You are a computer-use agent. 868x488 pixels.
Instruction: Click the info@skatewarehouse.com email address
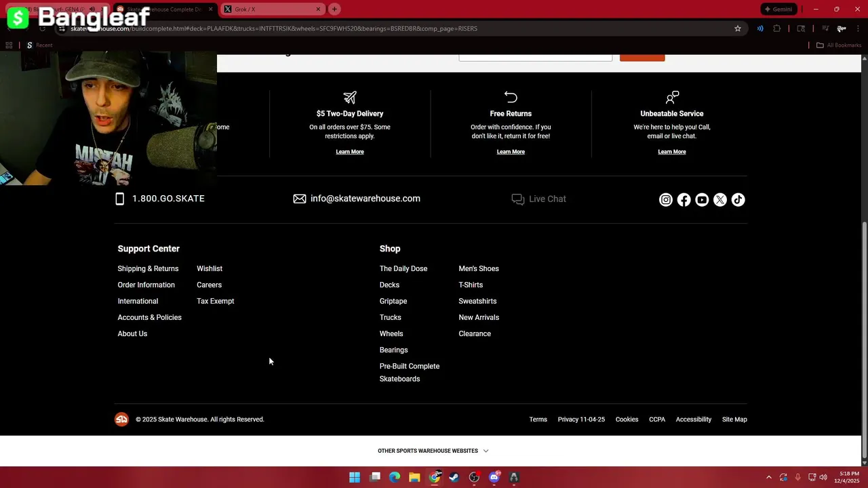366,199
